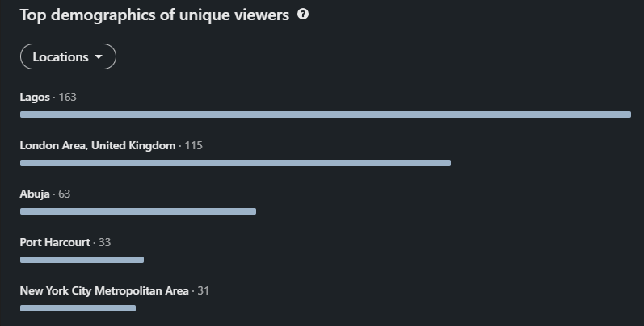Click the Abuja location label
644x326 pixels.
point(35,194)
